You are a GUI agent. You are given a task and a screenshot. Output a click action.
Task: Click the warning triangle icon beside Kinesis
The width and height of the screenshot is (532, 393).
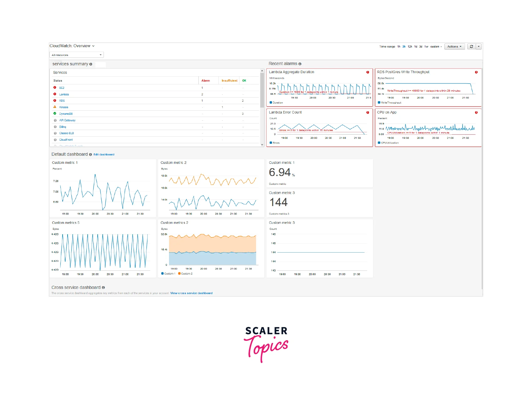click(55, 107)
